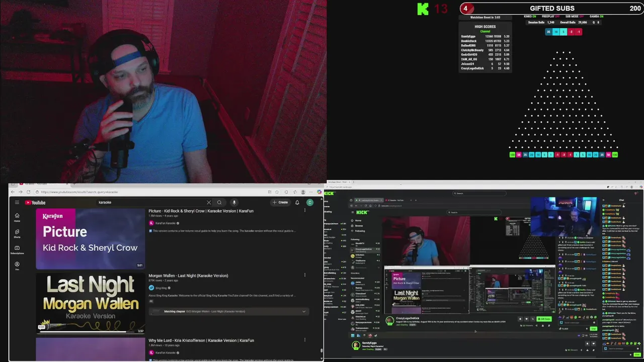Viewport: 644px width, 362px height.
Task: Click the YouTube logo
Action: tap(35, 203)
